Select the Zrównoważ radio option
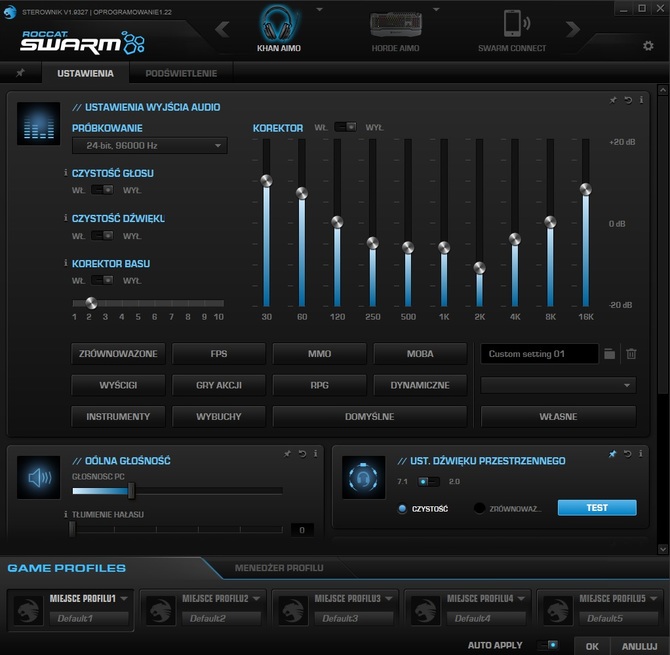This screenshot has width=670, height=655. 479,508
